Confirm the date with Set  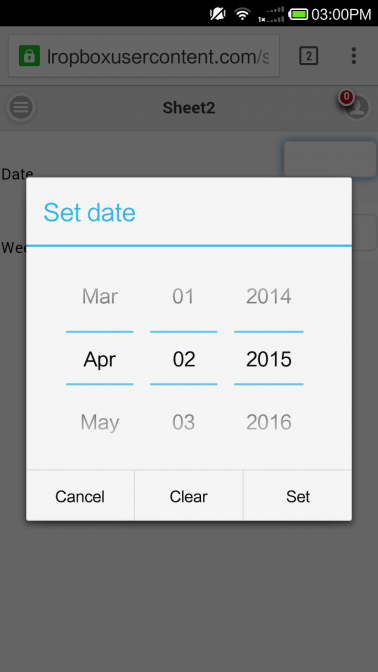pyautogui.click(x=298, y=496)
